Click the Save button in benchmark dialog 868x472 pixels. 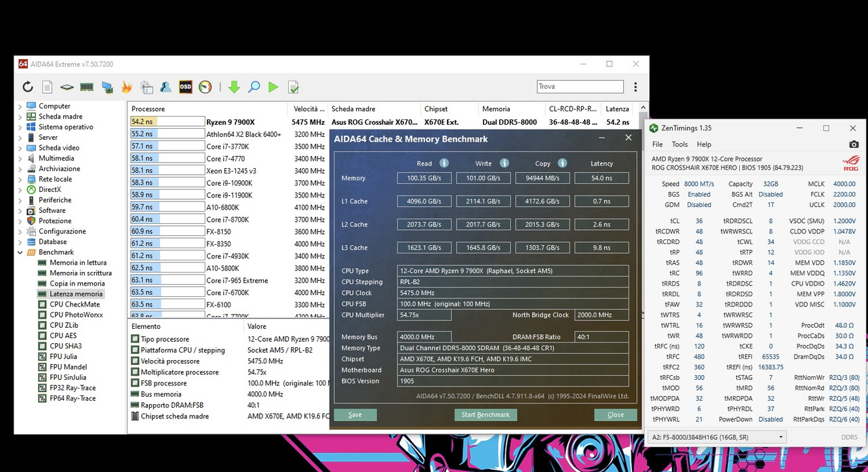[355, 414]
